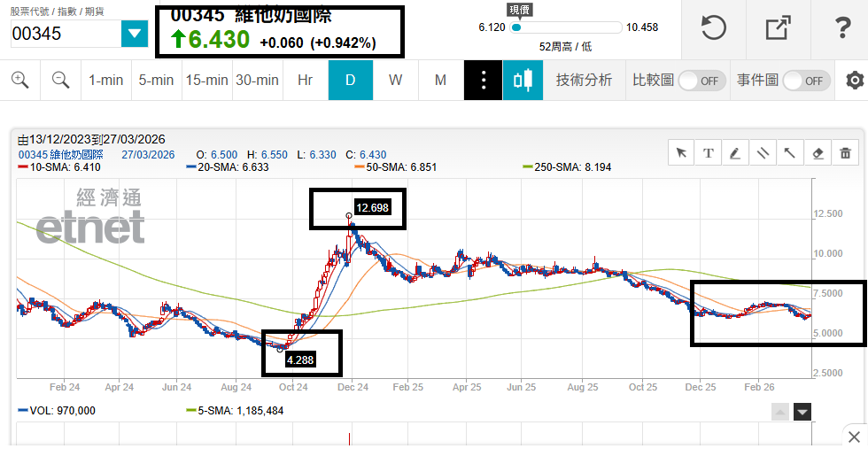
Task: Select the T text annotation tool
Action: [708, 153]
